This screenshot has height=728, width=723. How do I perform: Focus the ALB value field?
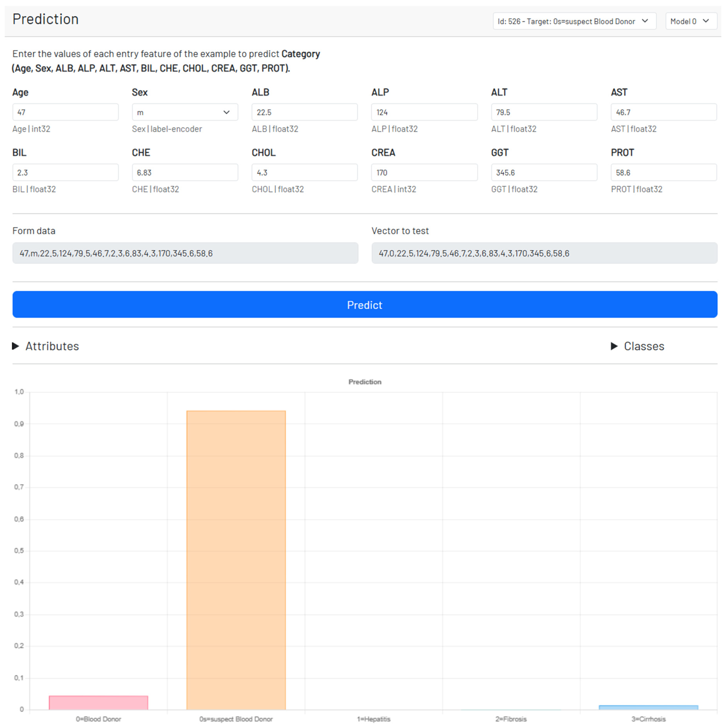[x=304, y=112]
